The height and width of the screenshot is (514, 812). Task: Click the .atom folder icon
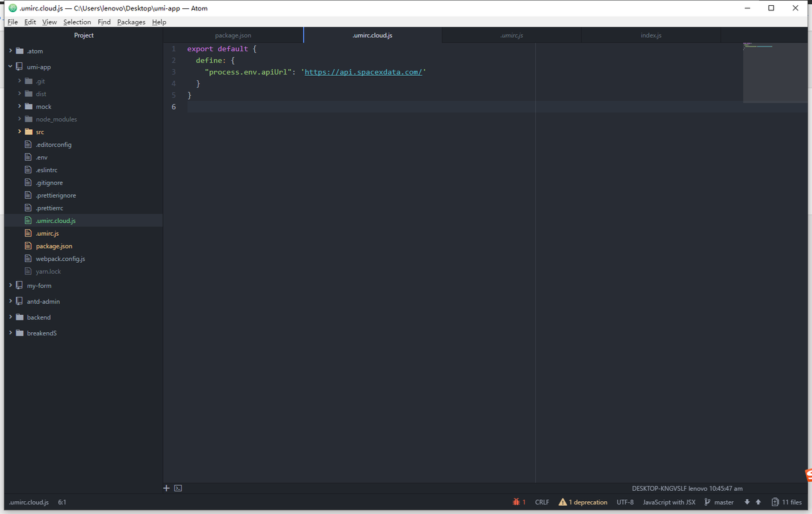click(20, 51)
